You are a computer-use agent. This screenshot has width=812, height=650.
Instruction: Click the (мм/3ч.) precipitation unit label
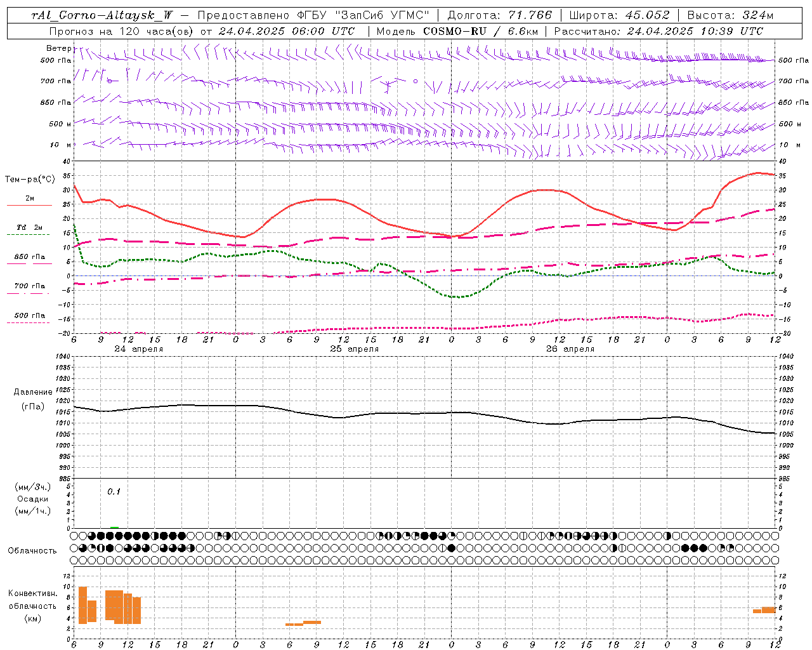coord(33,487)
